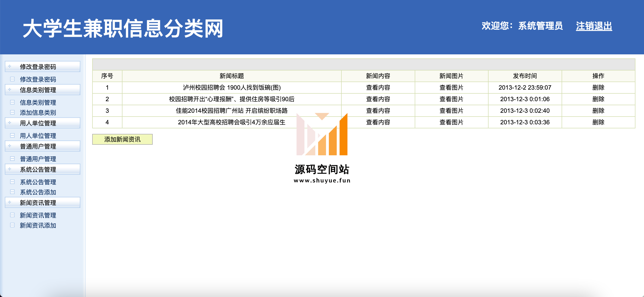Screen dimensions: 644x297
Task: Click the 系统管理员 username text
Action: pos(540,26)
